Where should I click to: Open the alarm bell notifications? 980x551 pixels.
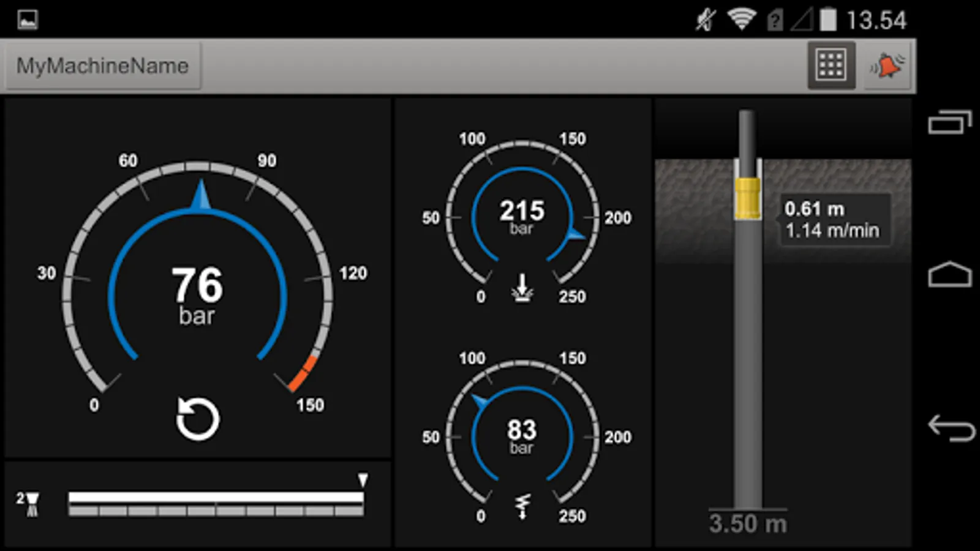point(888,66)
